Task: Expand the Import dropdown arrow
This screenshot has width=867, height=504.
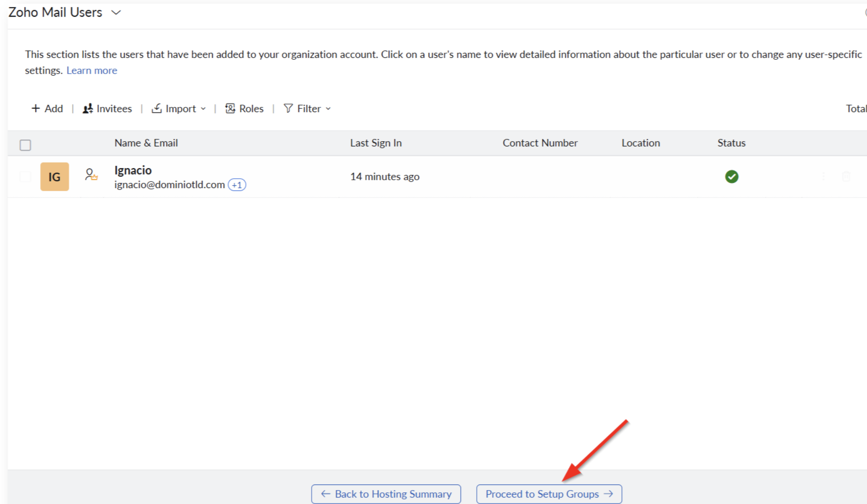Action: tap(203, 108)
